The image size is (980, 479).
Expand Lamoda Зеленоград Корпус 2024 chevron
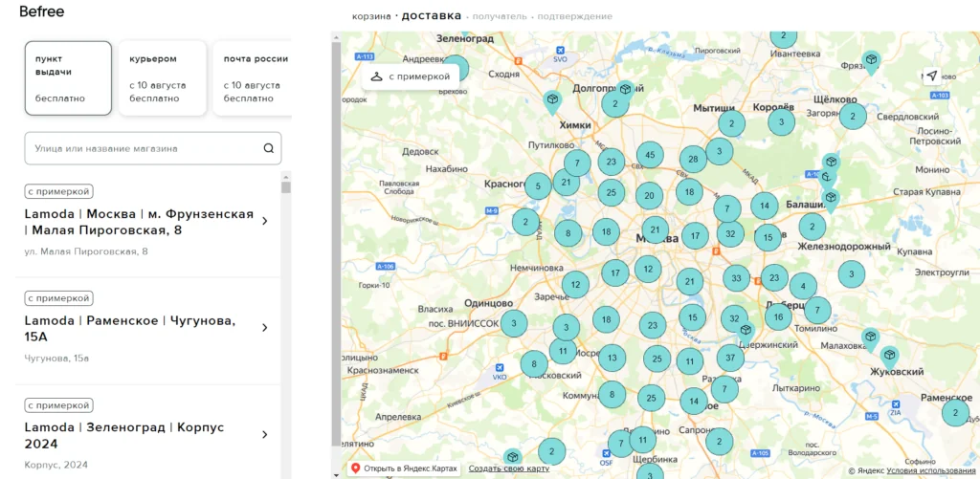point(265,435)
